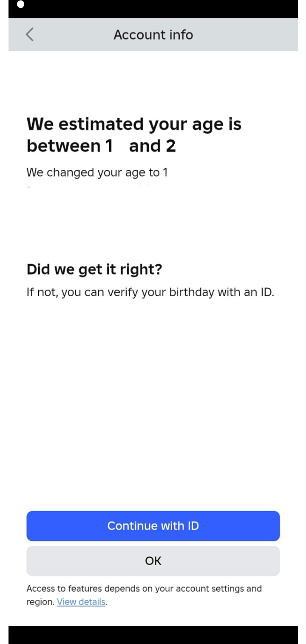Select the "We changed your age to 1" text
Viewport: 306px width, 644px height.
tap(97, 172)
